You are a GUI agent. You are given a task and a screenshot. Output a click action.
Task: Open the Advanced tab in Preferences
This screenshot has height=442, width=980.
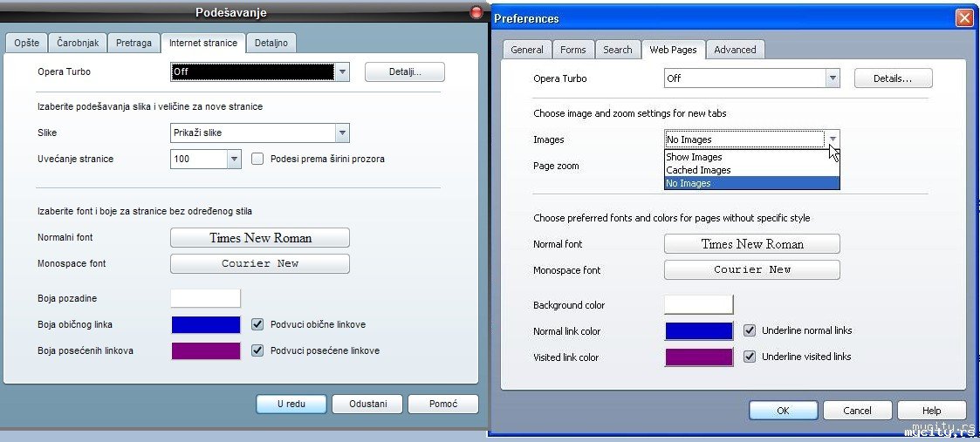tap(735, 50)
